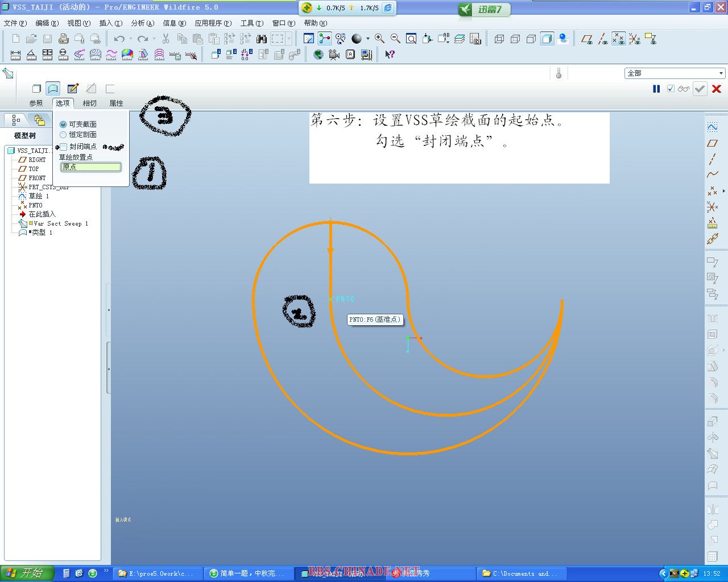The height and width of the screenshot is (582, 728).
Task: Click the distance measure icon
Action: 15,55
